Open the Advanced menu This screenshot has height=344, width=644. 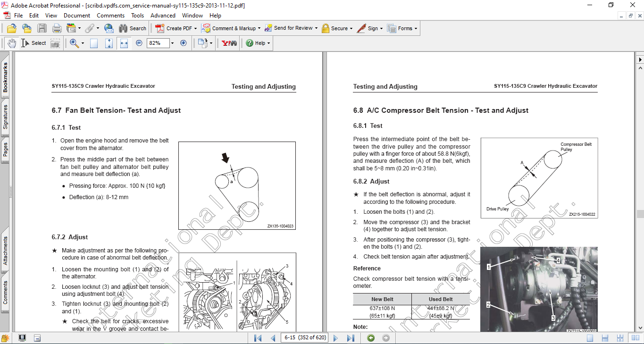click(163, 16)
